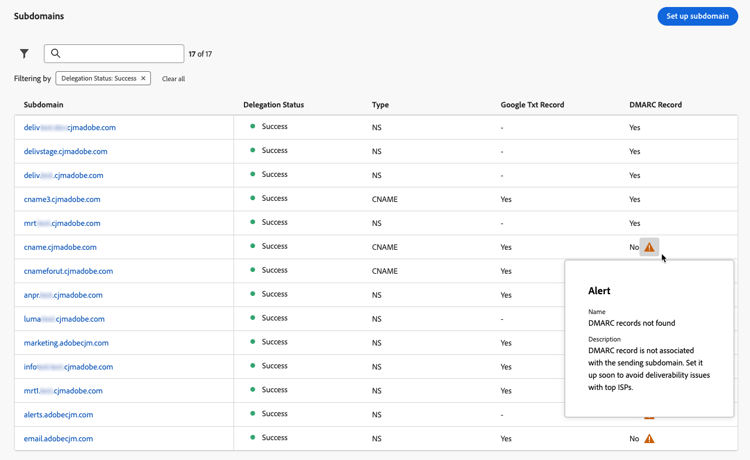This screenshot has height=460, width=750.
Task: Click inside the subdomain search field
Action: (x=120, y=54)
